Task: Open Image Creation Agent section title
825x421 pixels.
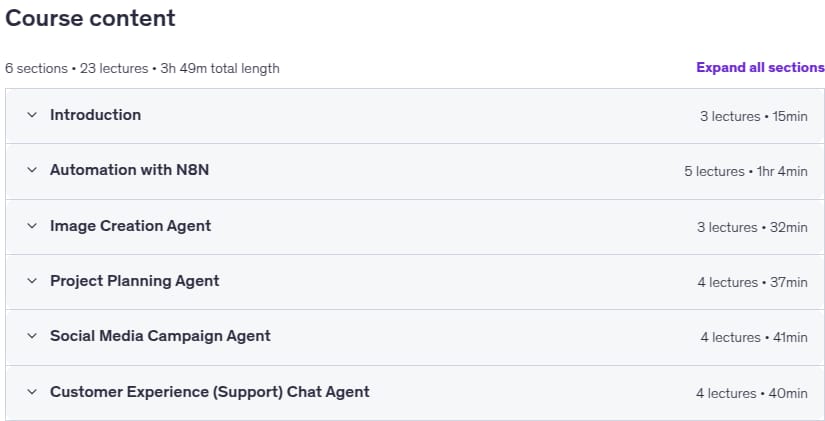Action: point(130,226)
